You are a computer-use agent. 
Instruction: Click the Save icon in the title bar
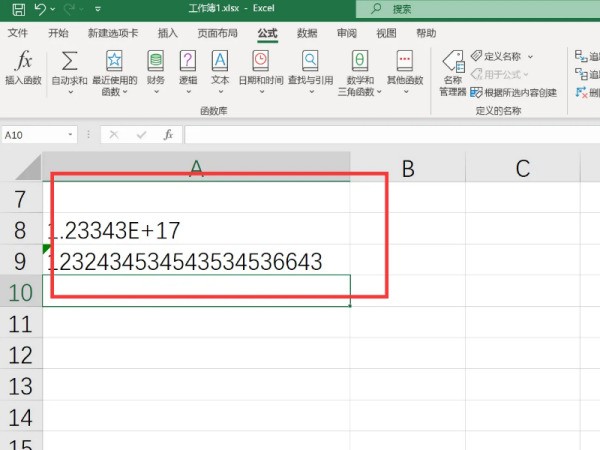point(15,9)
